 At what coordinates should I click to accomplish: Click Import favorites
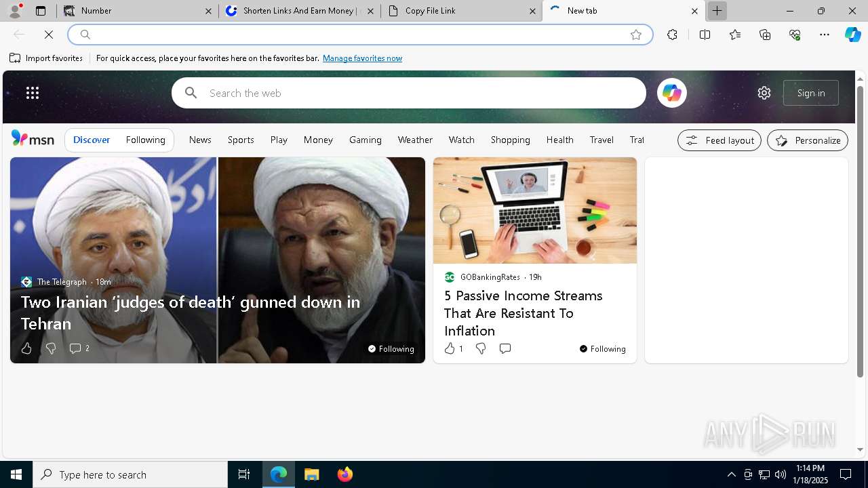[46, 58]
